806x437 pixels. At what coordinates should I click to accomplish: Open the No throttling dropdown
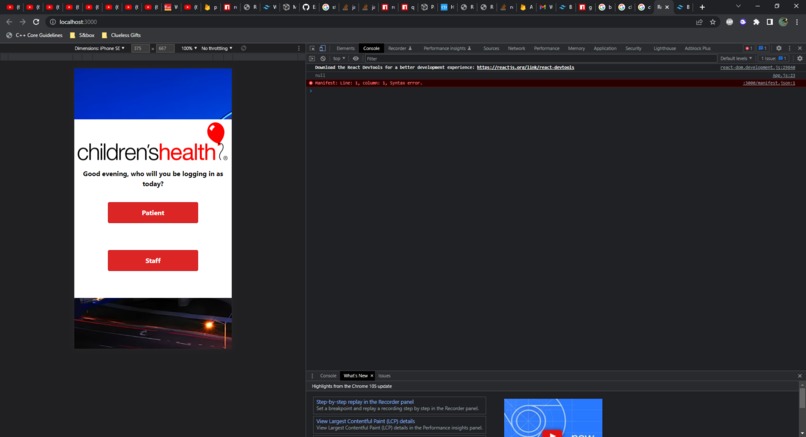(216, 48)
